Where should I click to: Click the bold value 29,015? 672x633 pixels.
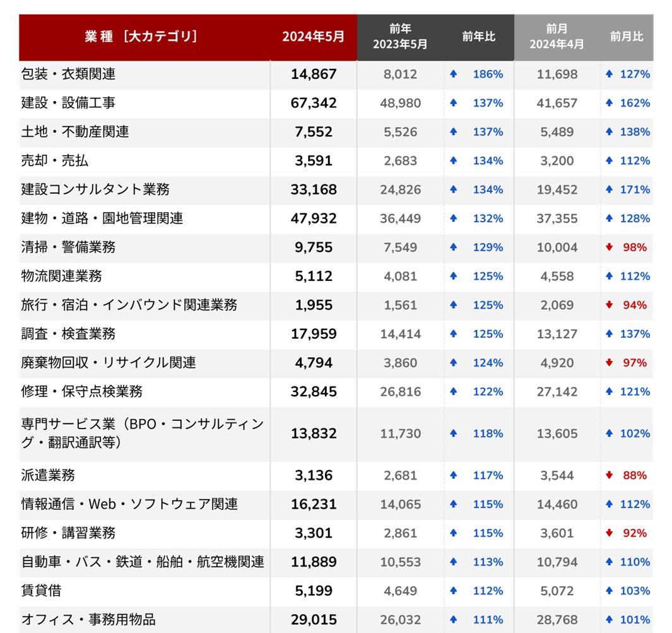(x=314, y=620)
